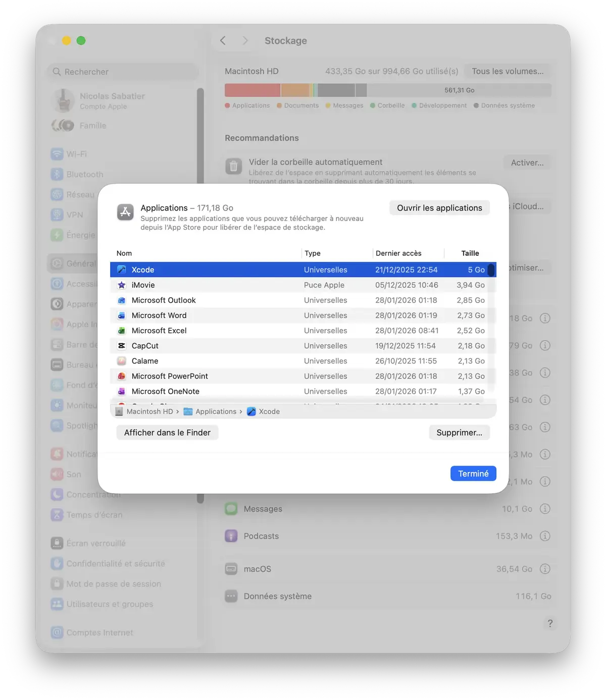
Task: Click Applications in the breadcrumb path
Action: coord(215,411)
